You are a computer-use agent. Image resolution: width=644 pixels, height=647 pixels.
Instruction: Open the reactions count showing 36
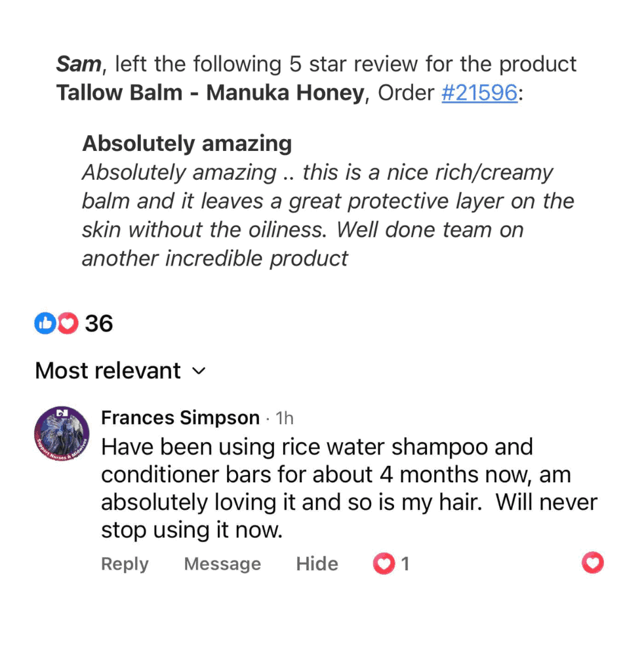click(99, 323)
